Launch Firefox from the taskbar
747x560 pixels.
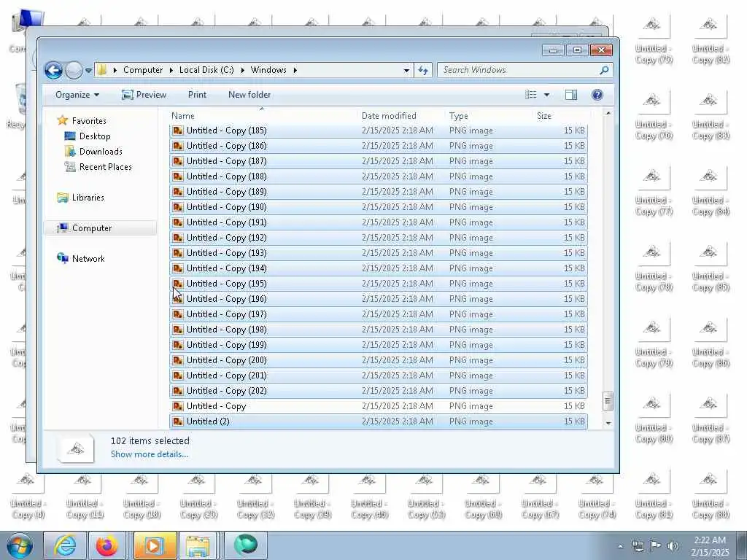[x=107, y=545]
